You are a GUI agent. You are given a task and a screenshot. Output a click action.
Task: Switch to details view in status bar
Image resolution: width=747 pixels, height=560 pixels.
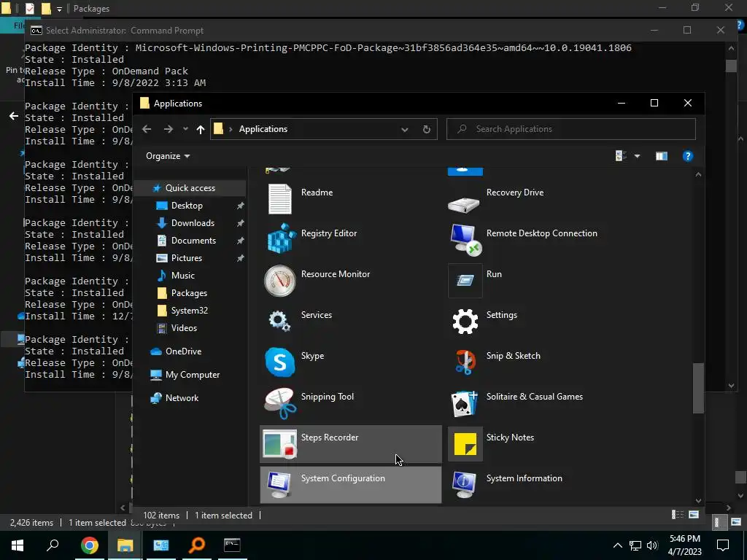tap(677, 514)
